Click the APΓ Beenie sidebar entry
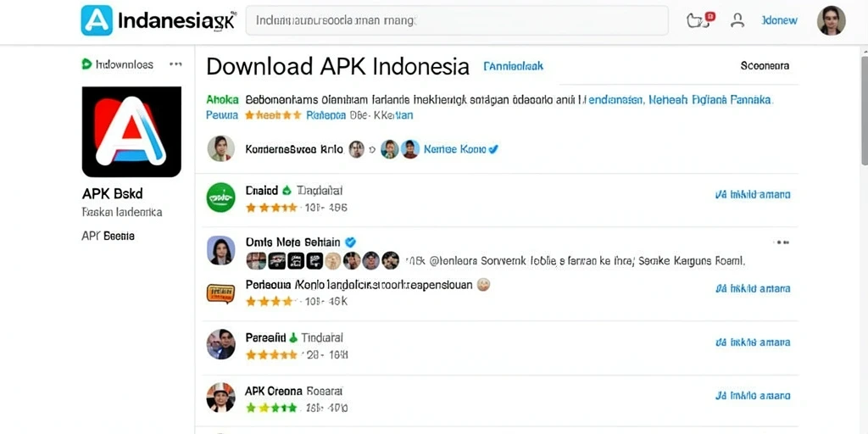 108,236
